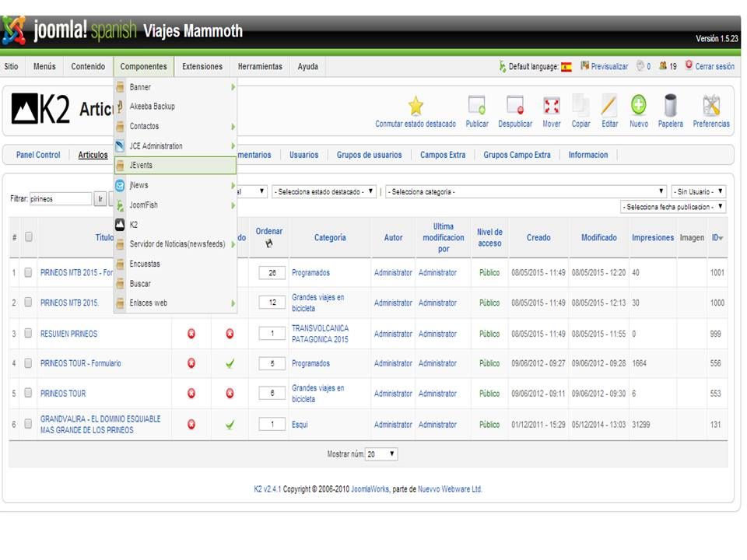Click Público access level in RESUMEN PIRINEOS row

tap(489, 334)
